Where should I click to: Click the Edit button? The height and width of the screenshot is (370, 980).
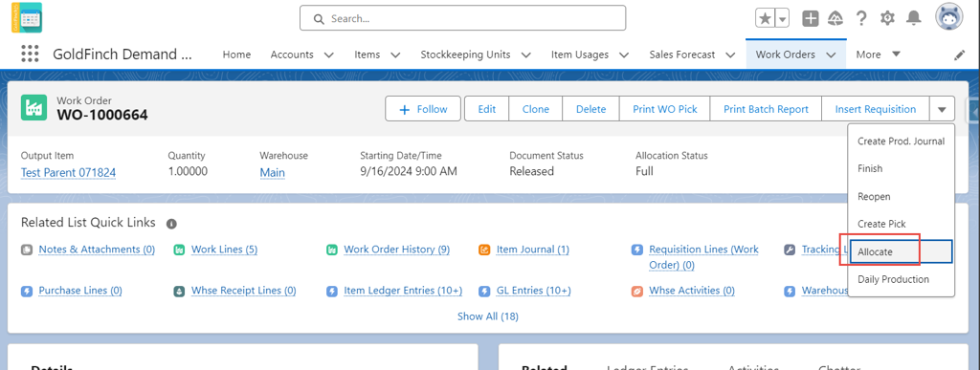487,109
